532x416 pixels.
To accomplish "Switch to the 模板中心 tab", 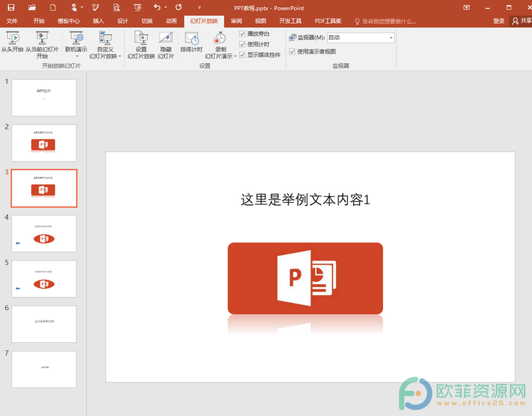I will (x=68, y=21).
